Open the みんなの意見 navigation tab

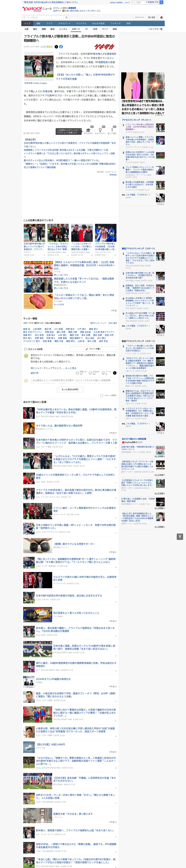pos(98,24)
